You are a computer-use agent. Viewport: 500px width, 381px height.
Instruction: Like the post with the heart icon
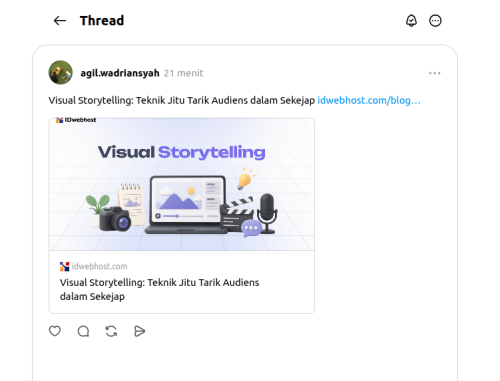click(55, 331)
